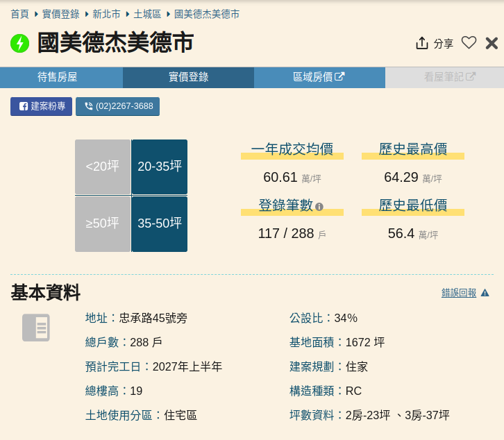Viewport: 504px width, 440px height.
Task: Click the info icon beside 登錄筆數
Action: click(319, 207)
